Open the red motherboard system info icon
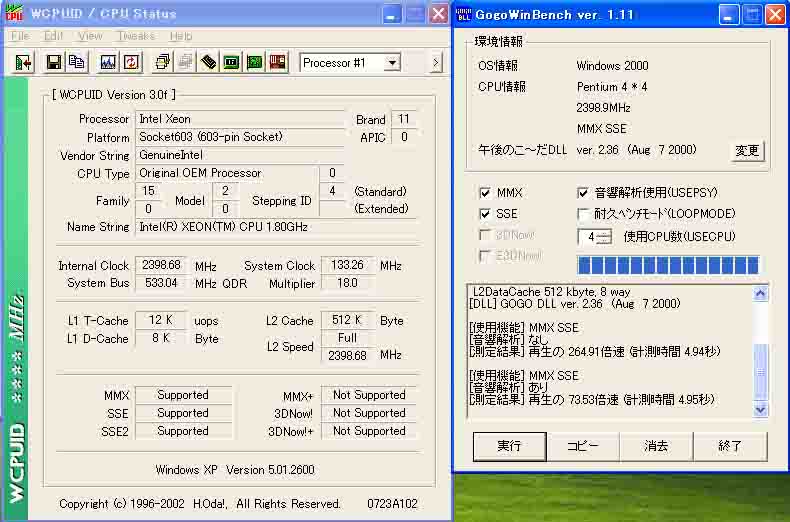Viewport: 790px width, 522px height. click(x=278, y=62)
